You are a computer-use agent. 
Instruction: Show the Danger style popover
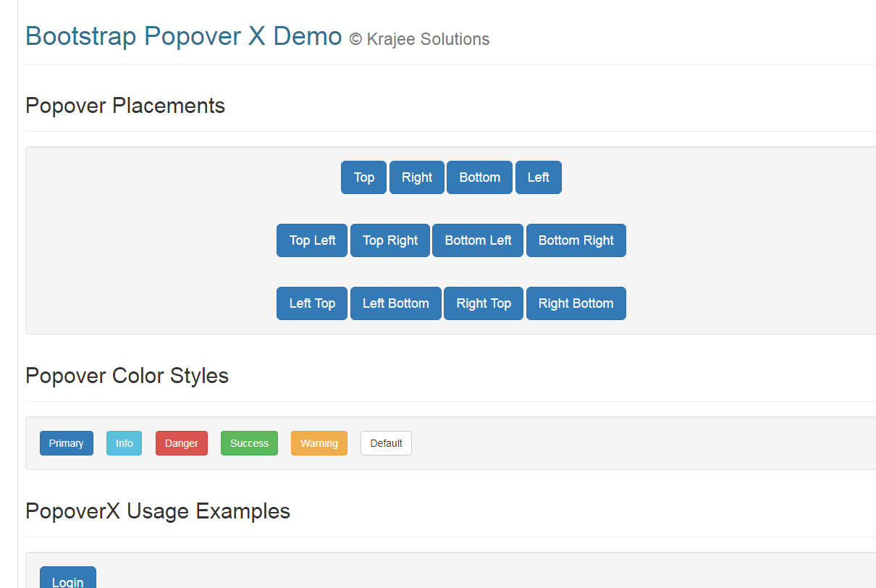(182, 443)
